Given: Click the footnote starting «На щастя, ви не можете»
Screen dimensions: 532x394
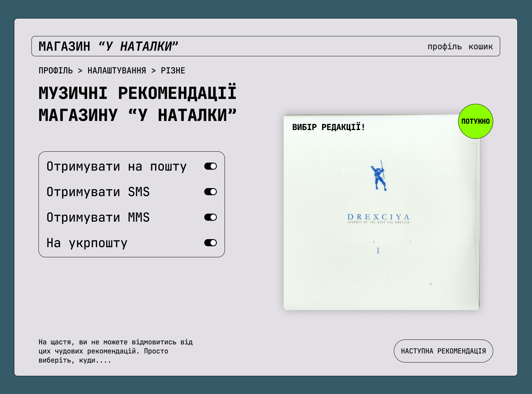Looking at the screenshot, I should [x=116, y=351].
